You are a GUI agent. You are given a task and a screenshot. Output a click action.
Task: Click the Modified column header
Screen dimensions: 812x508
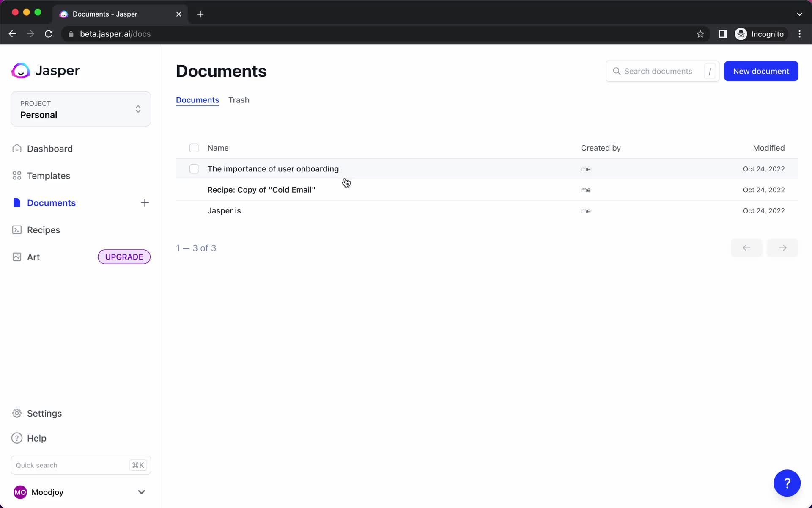point(768,148)
